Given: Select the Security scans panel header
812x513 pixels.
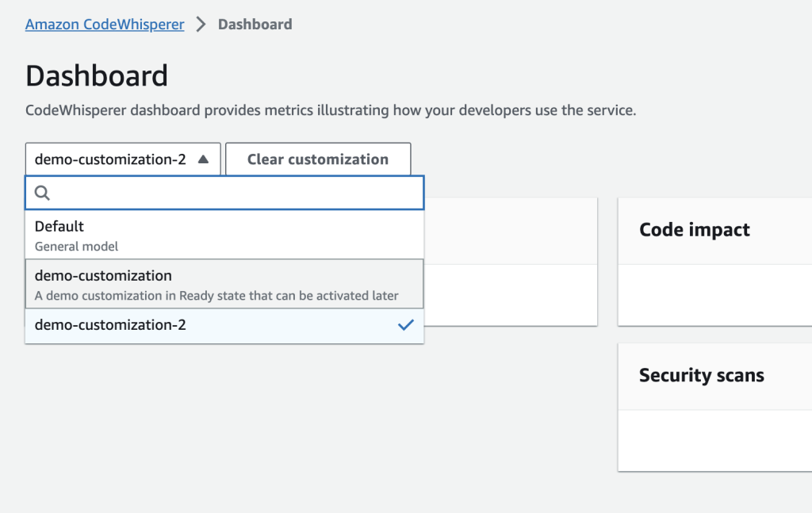Looking at the screenshot, I should (x=702, y=376).
